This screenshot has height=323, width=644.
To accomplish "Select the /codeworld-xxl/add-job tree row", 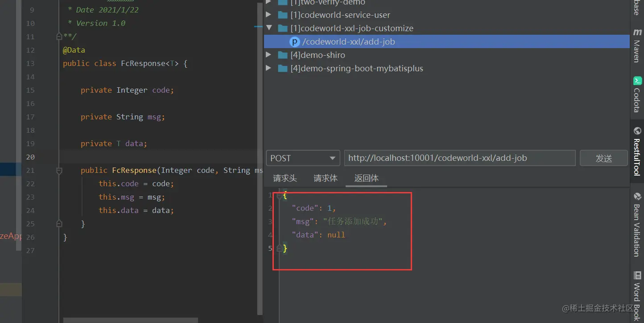I will pos(447,41).
